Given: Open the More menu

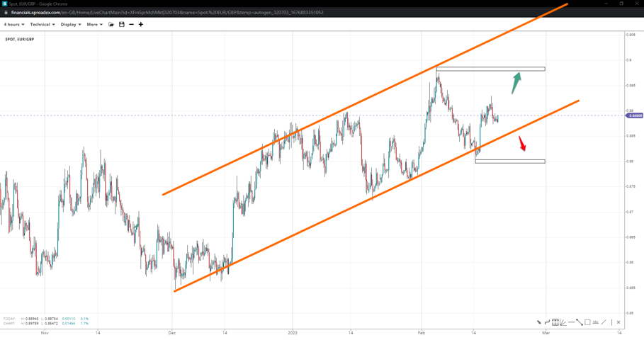Looking at the screenshot, I should pyautogui.click(x=95, y=25).
